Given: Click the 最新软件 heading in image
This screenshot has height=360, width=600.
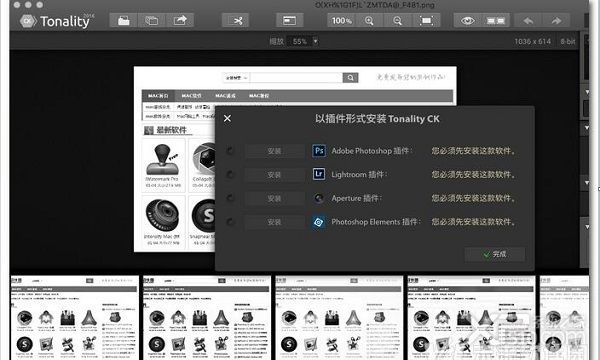Looking at the screenshot, I should coord(171,130).
